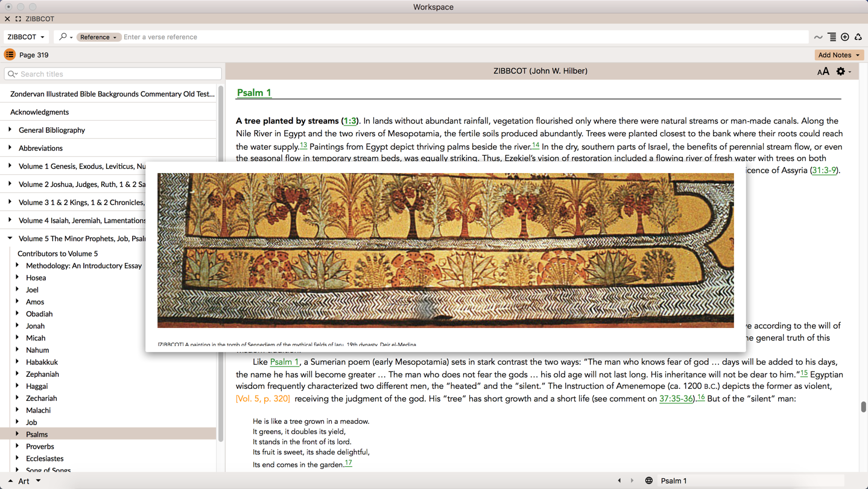Click the Vol. 5, p. 320 page marker
The image size is (868, 489).
[263, 399]
